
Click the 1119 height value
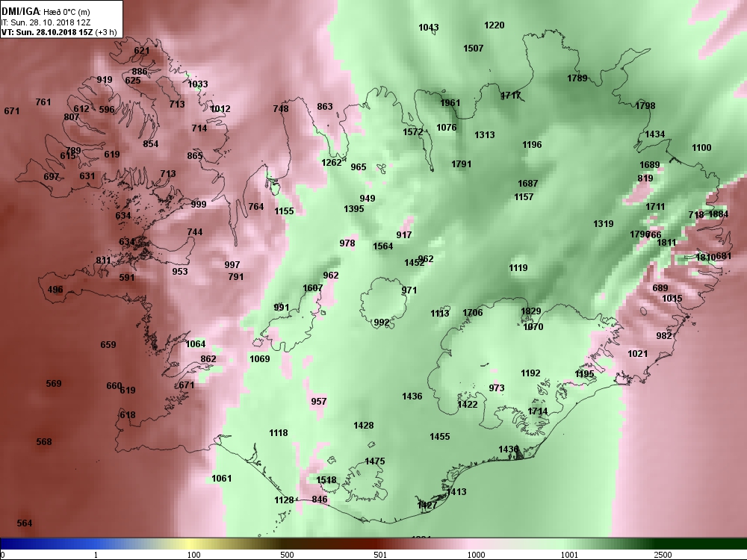point(518,268)
